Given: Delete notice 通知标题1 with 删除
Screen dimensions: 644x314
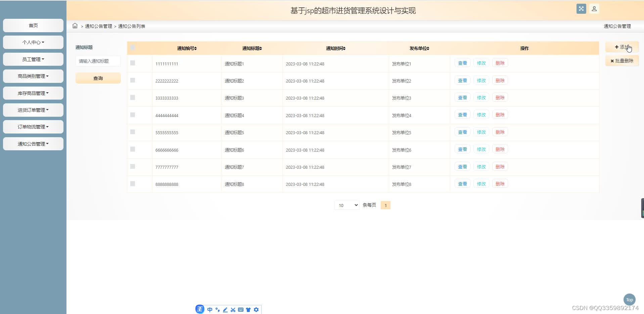Looking at the screenshot, I should 500,63.
